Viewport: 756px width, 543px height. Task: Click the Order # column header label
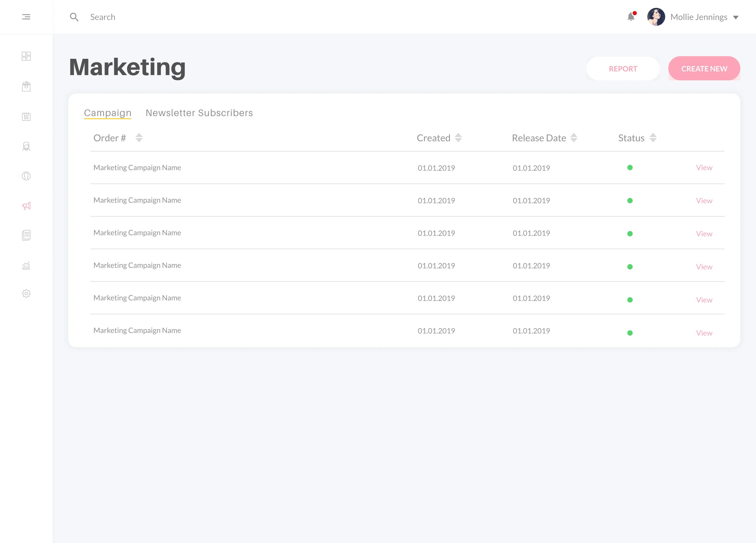coord(110,138)
